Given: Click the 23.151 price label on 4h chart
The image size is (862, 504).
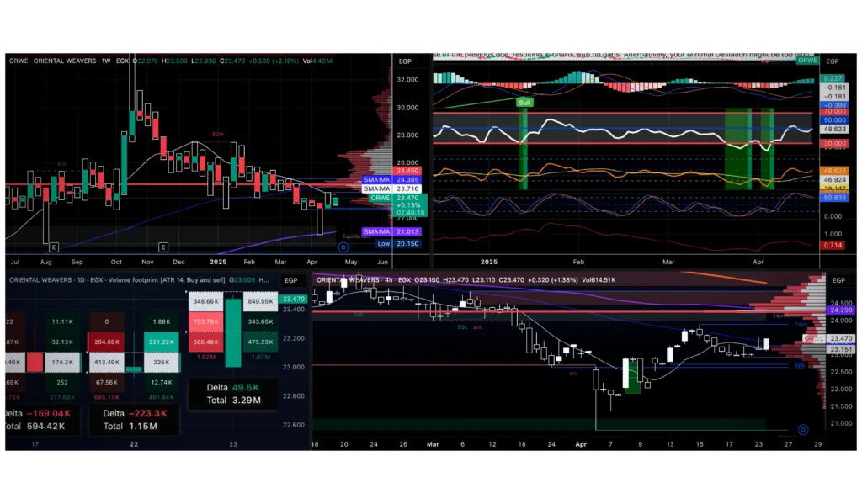Looking at the screenshot, I should (840, 349).
